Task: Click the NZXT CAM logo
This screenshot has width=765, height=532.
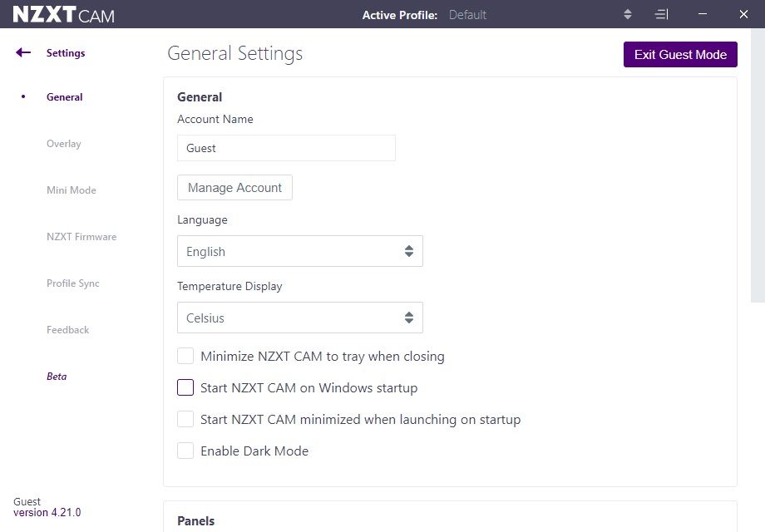Action: (x=63, y=14)
